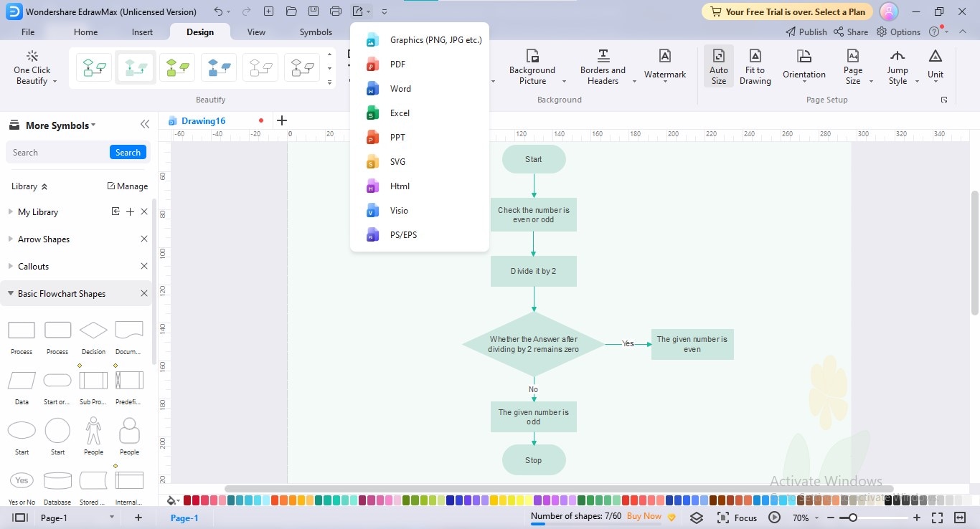Click the Share button

tap(851, 32)
